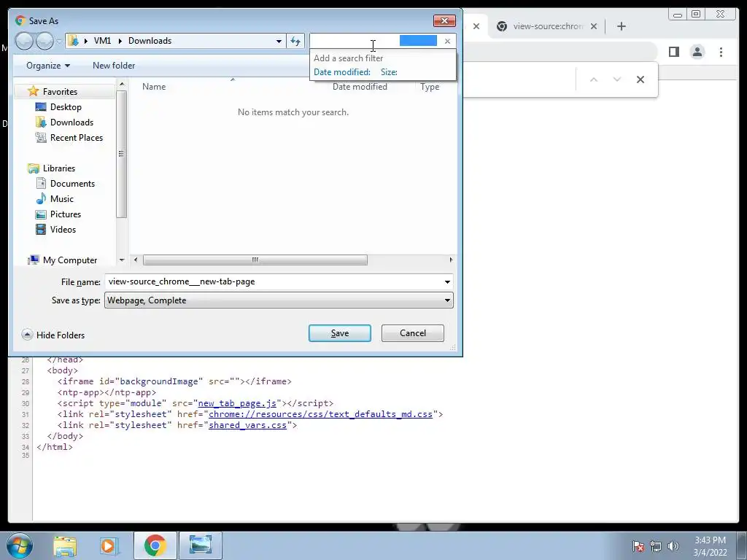Expand the VM1 breadcrumb arrow

pyautogui.click(x=119, y=41)
